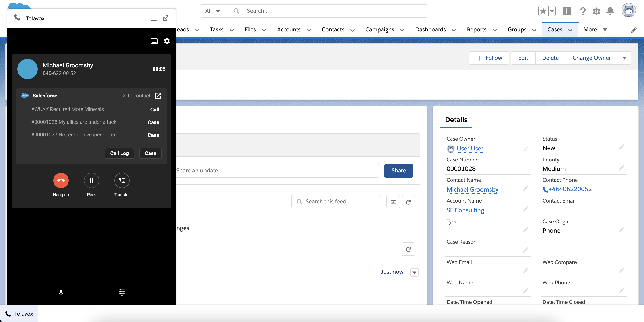644x322 pixels.
Task: Hang up the call with Michael Groomsby
Action: [x=61, y=180]
